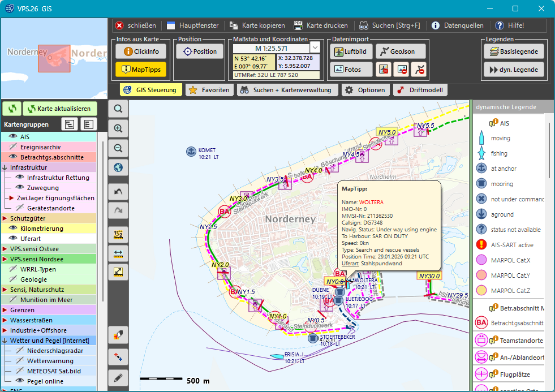This screenshot has width=555, height=392.
Task: Expand the Schutzgüter map group
Action: click(x=5, y=218)
